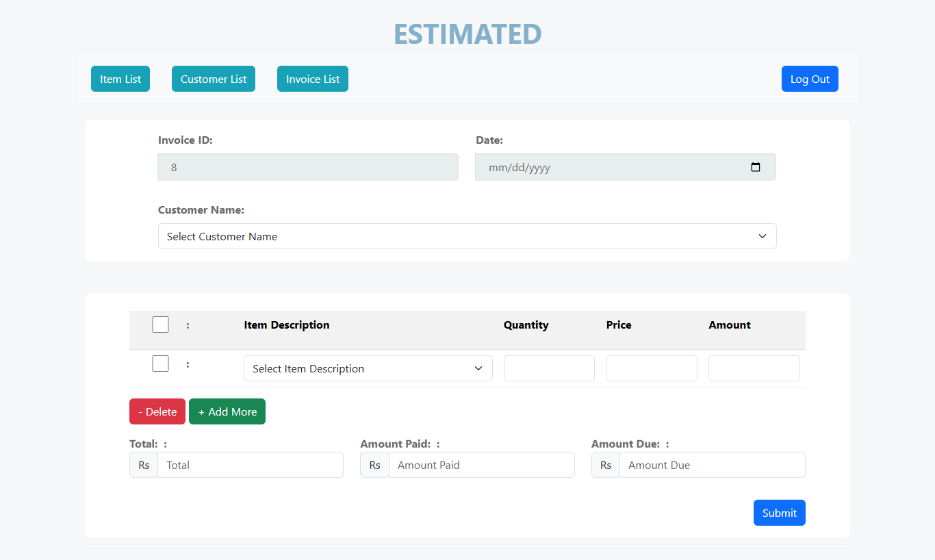Screen dimensions: 935x560
Task: Click the green Add More button
Action: tap(227, 411)
